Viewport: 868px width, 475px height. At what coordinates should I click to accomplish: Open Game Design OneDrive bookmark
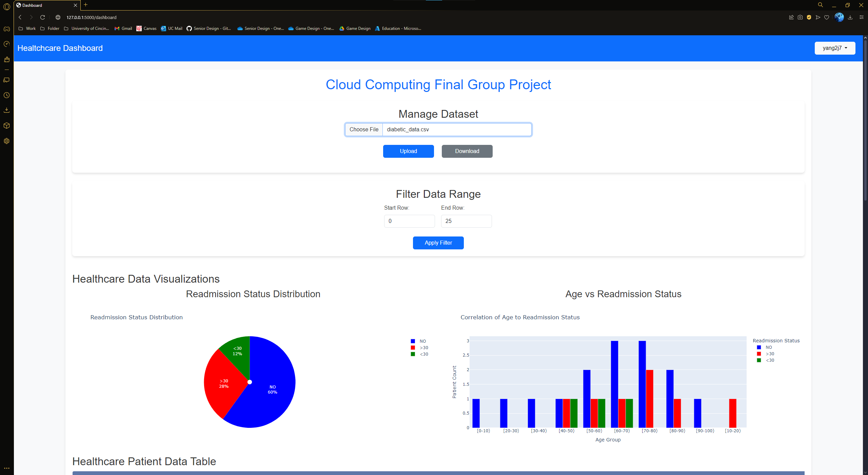pos(311,28)
